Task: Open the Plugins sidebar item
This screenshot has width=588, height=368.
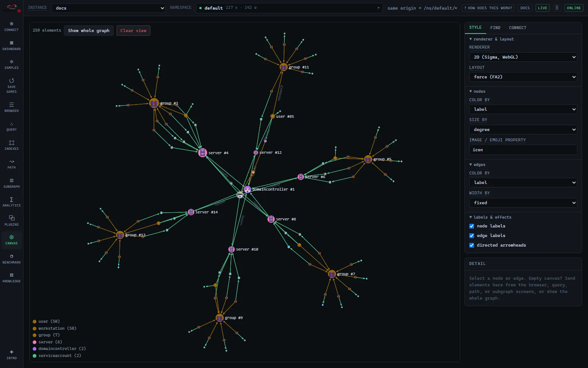Action: coord(11,221)
